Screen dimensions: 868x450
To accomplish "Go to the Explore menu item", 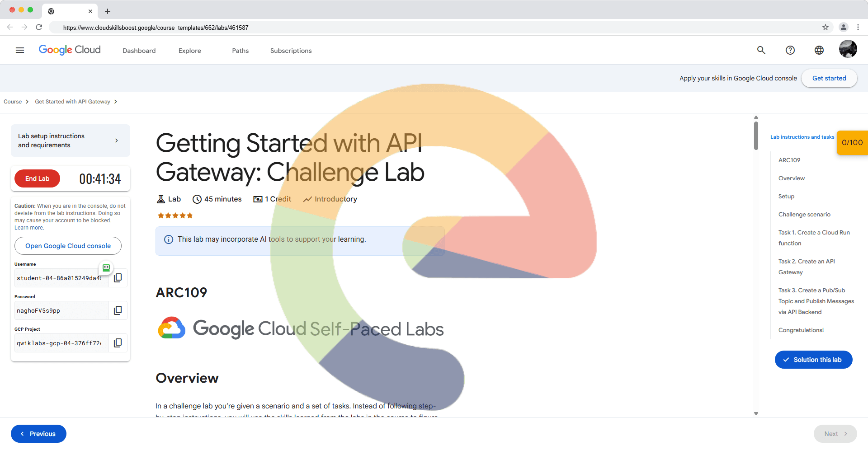I will (x=189, y=51).
